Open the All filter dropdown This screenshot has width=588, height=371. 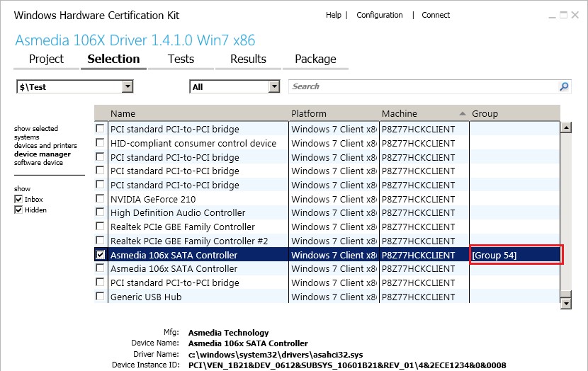tap(234, 86)
